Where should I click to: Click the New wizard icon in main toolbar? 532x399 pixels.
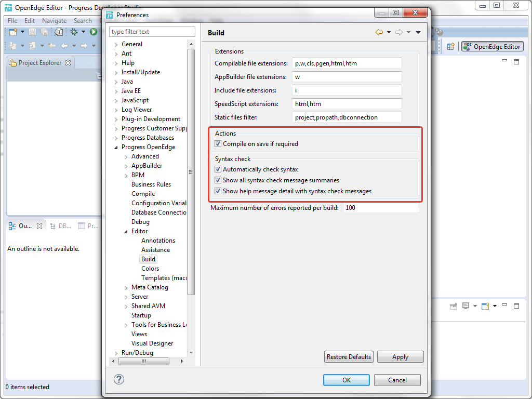(13, 32)
